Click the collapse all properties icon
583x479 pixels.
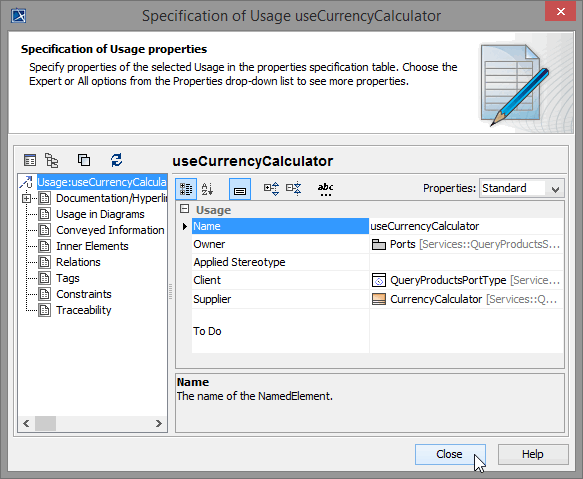coord(294,189)
